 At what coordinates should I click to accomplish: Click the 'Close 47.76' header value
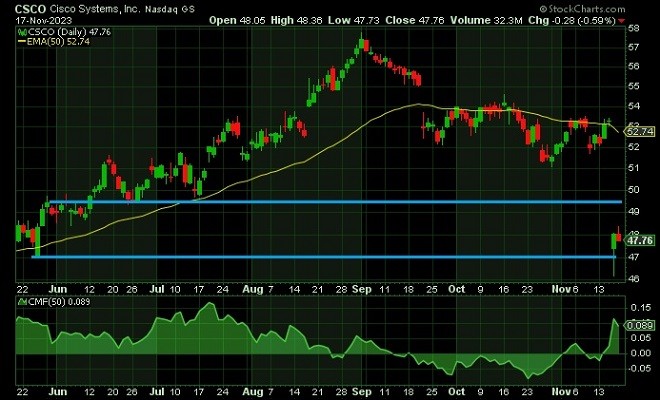coord(415,20)
